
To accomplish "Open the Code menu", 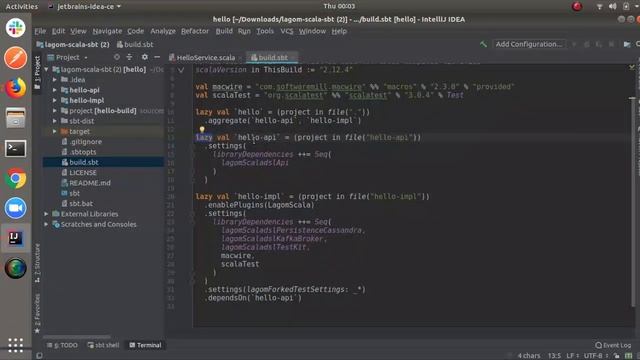I will point(135,31).
